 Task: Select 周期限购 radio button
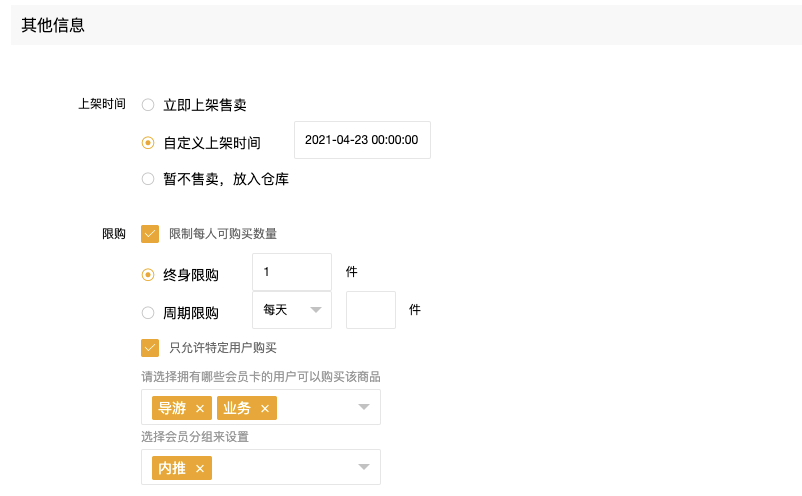coord(148,313)
